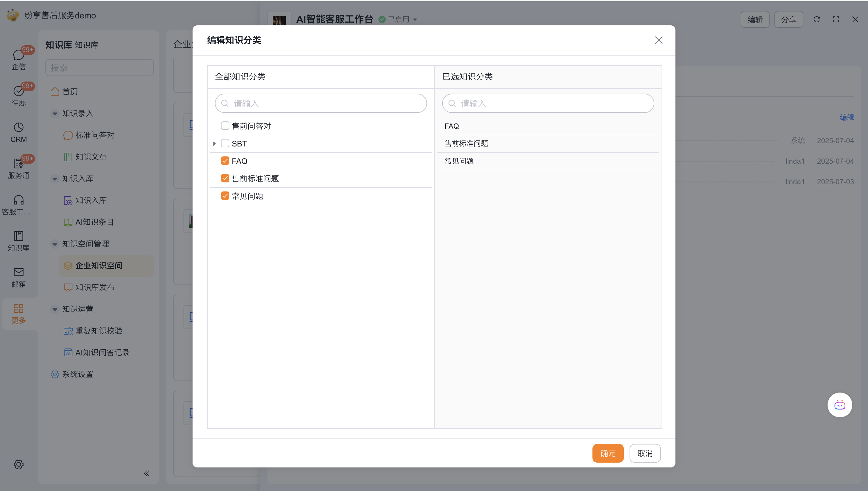868x491 pixels.
Task: Expand the SBT category tree node
Action: pyautogui.click(x=214, y=144)
